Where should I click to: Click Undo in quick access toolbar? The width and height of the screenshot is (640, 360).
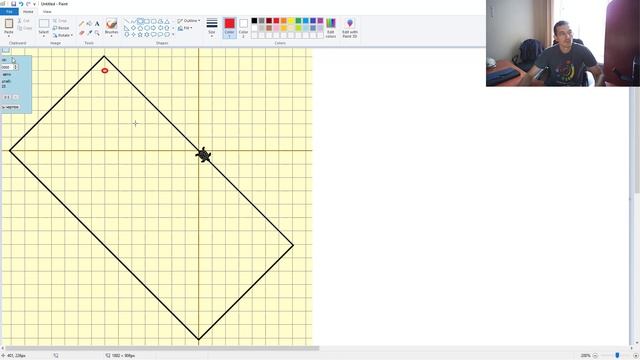[x=21, y=4]
